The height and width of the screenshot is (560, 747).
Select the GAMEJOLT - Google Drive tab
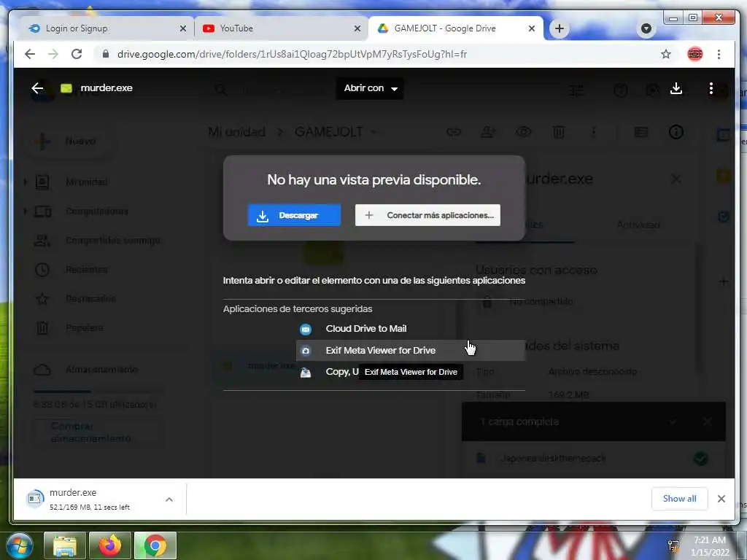click(455, 28)
